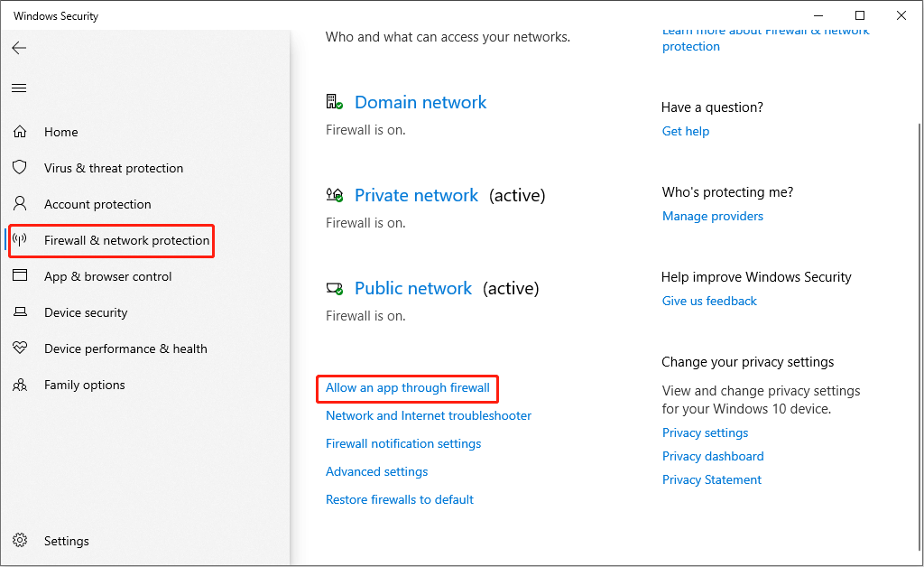Screen dimensions: 924x567
Task: Select the Private network icon
Action: click(x=334, y=195)
